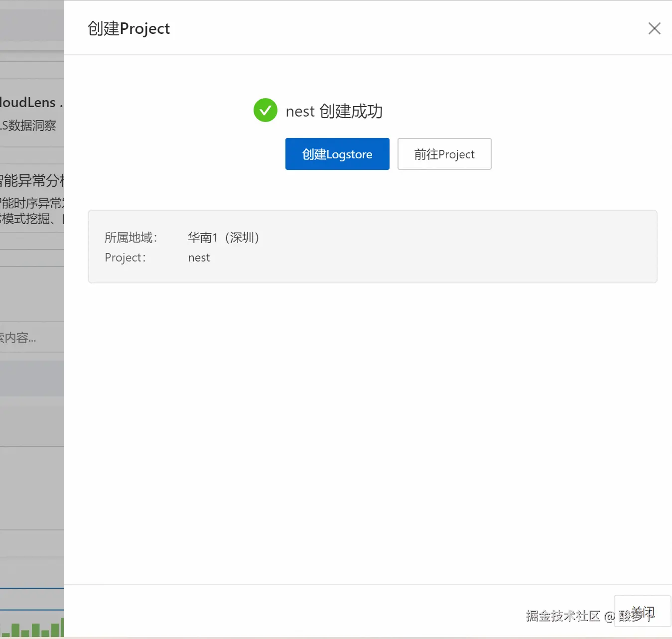The image size is (672, 639).
Task: Click the CloudLens heading in the background page
Action: pos(31,103)
